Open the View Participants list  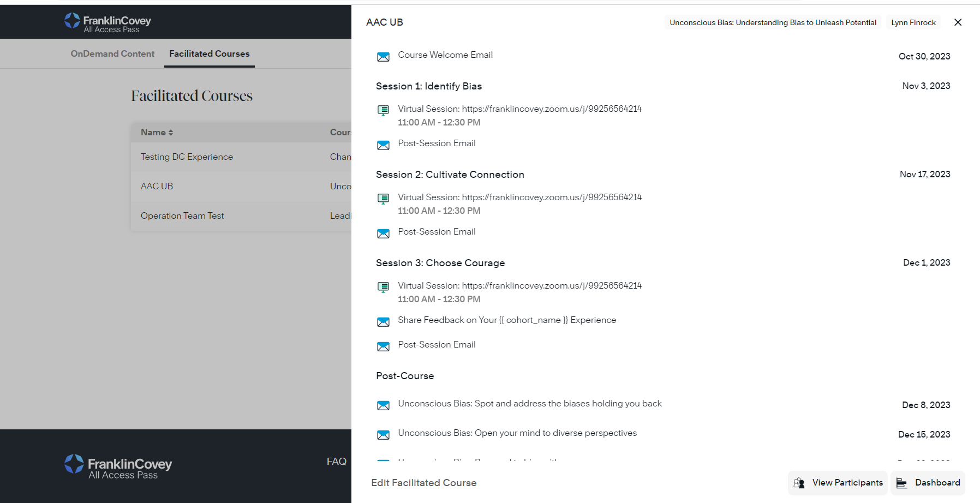[x=838, y=483]
